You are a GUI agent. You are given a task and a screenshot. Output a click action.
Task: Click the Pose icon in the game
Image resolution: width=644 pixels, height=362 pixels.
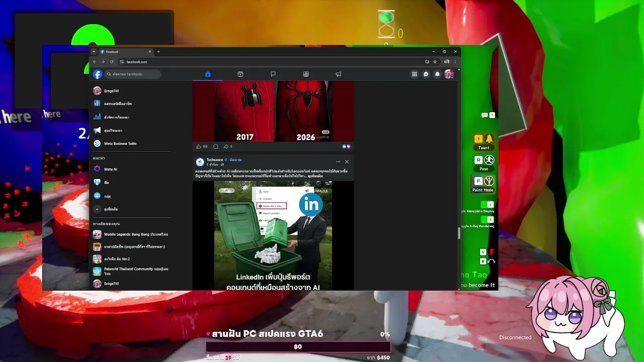[x=489, y=160]
